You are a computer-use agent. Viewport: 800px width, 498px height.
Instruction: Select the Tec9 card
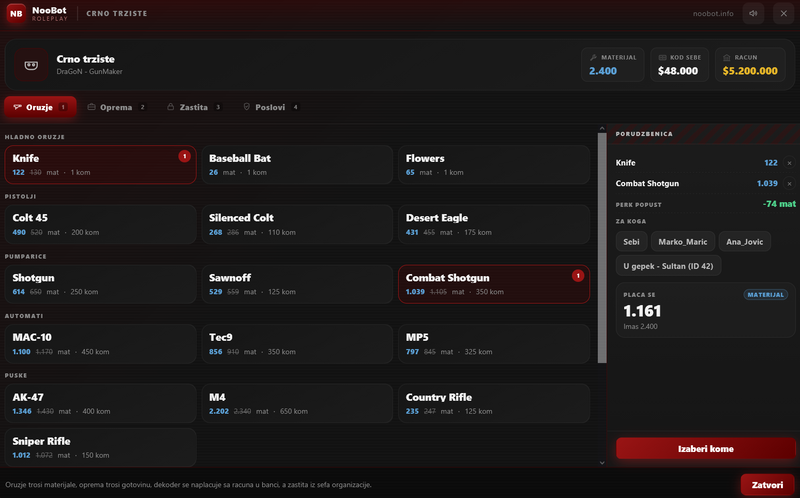point(297,343)
